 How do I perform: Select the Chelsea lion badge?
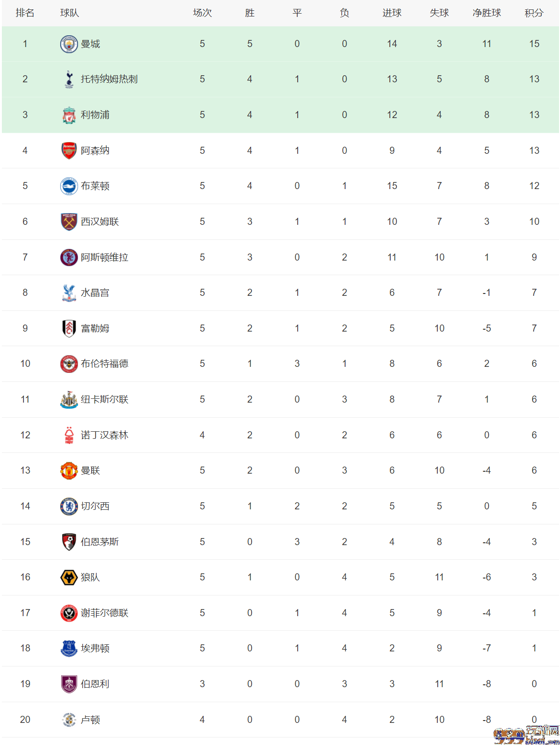pos(69,506)
